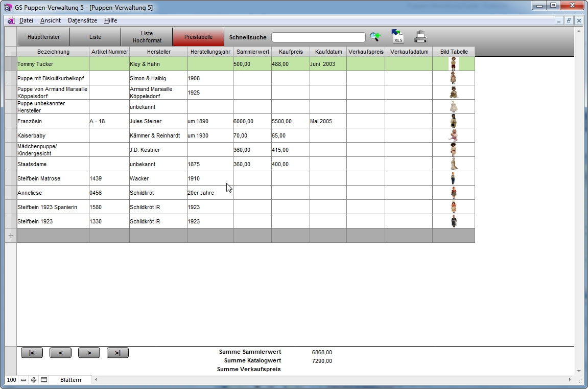This screenshot has height=389, width=588.
Task: Jump to the last record
Action: click(x=117, y=353)
